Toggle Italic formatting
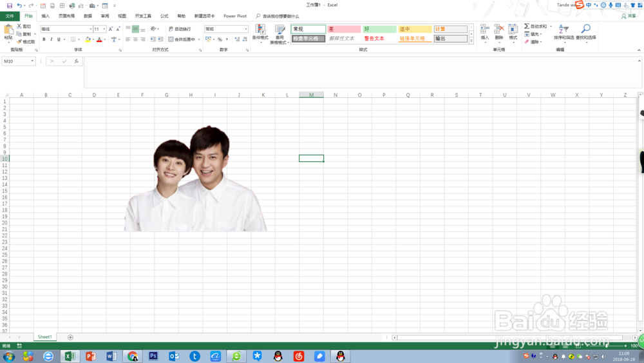 [x=52, y=39]
